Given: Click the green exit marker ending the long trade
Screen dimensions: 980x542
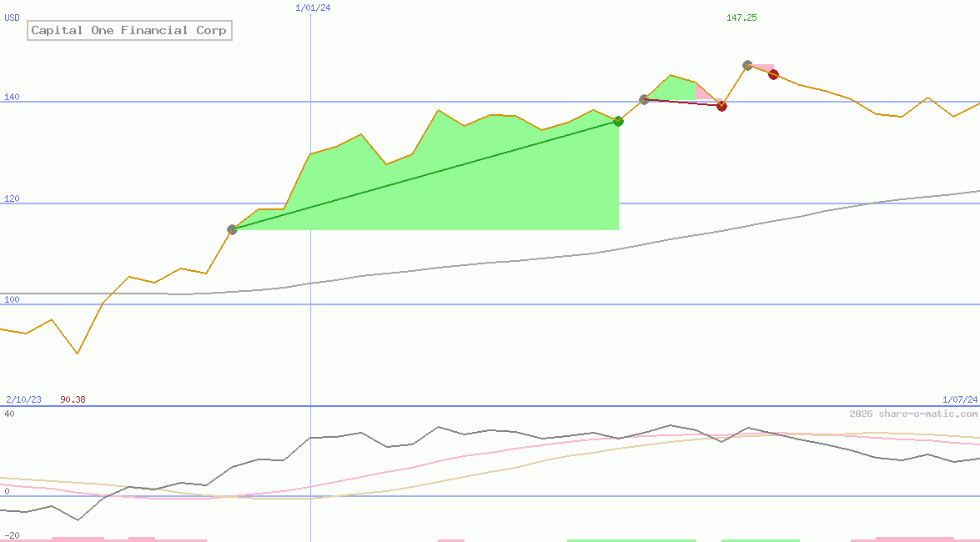Looking at the screenshot, I should pos(618,121).
